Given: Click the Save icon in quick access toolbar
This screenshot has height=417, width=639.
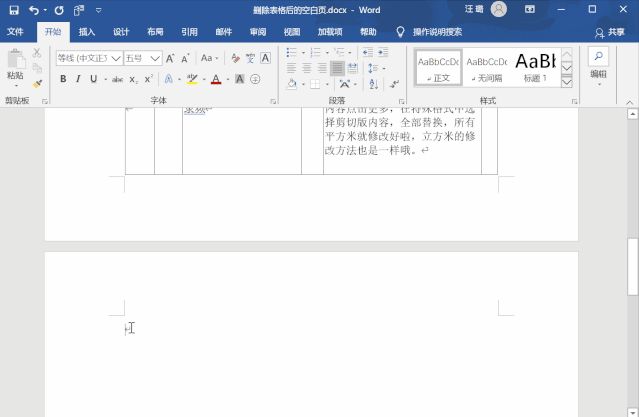Looking at the screenshot, I should [14, 9].
